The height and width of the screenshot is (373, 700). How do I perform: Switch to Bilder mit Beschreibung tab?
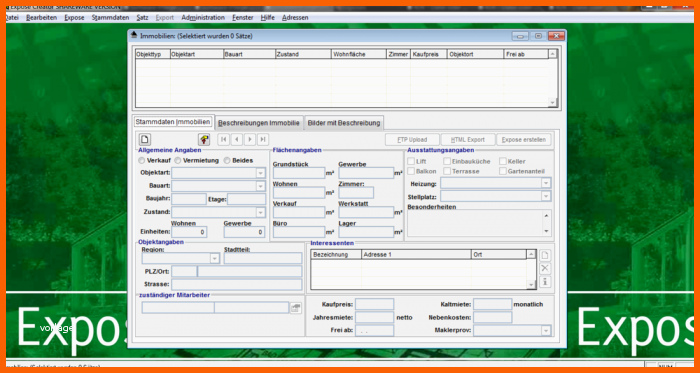point(344,123)
